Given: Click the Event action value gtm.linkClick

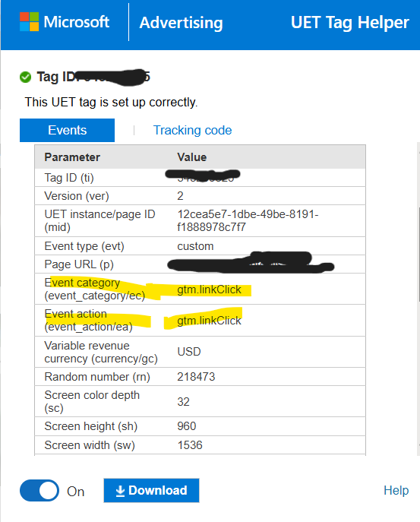Looking at the screenshot, I should (x=209, y=321).
